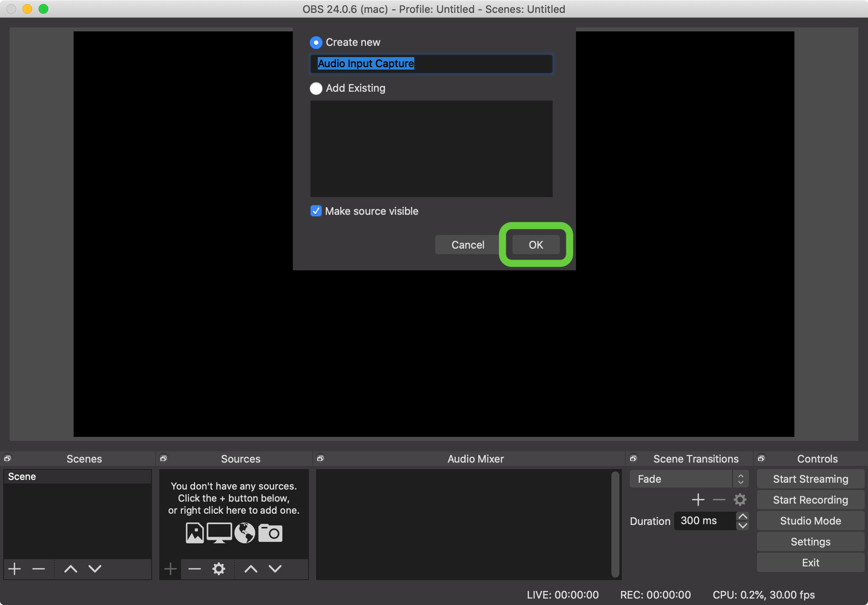This screenshot has width=868, height=605.
Task: Click the browser globe icon in Sources
Action: click(x=245, y=533)
